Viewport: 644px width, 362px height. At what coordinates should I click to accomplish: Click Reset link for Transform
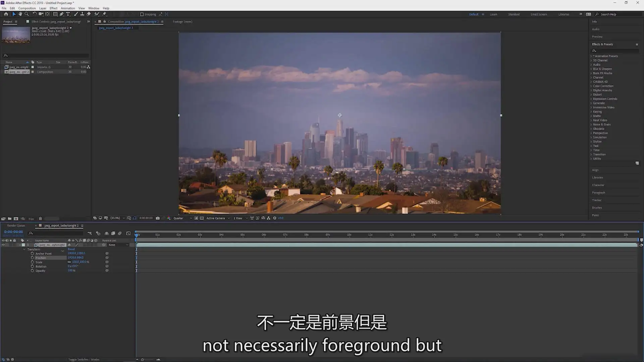(x=71, y=249)
